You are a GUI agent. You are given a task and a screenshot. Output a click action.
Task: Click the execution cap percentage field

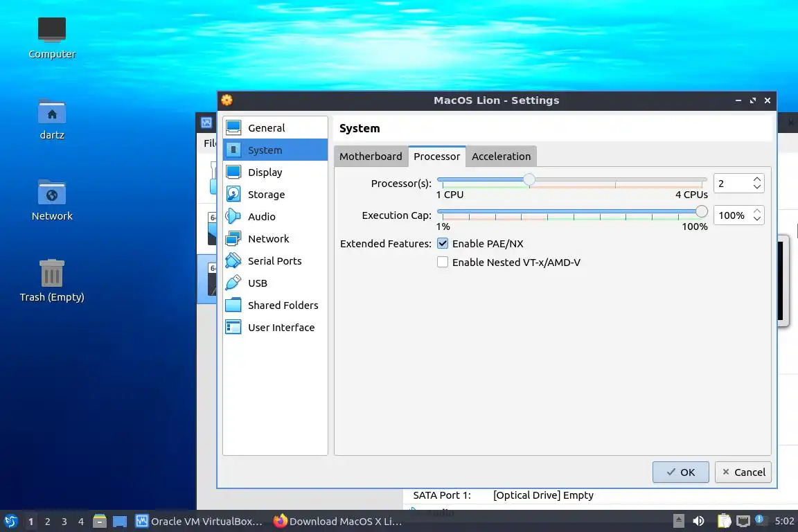point(732,215)
